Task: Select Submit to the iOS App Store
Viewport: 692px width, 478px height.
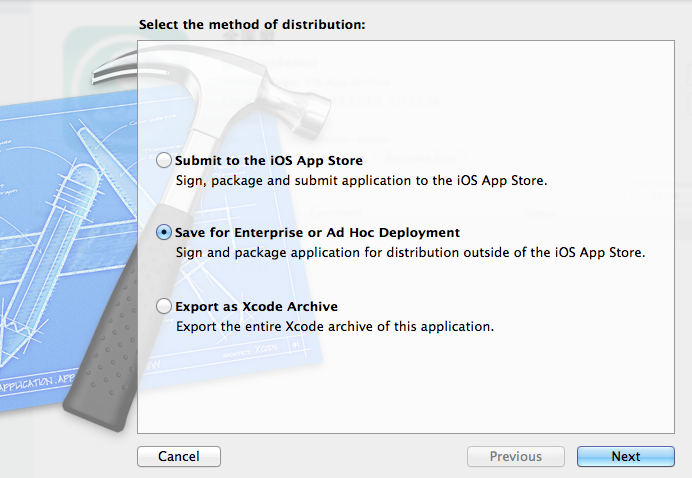Action: pyautogui.click(x=164, y=160)
